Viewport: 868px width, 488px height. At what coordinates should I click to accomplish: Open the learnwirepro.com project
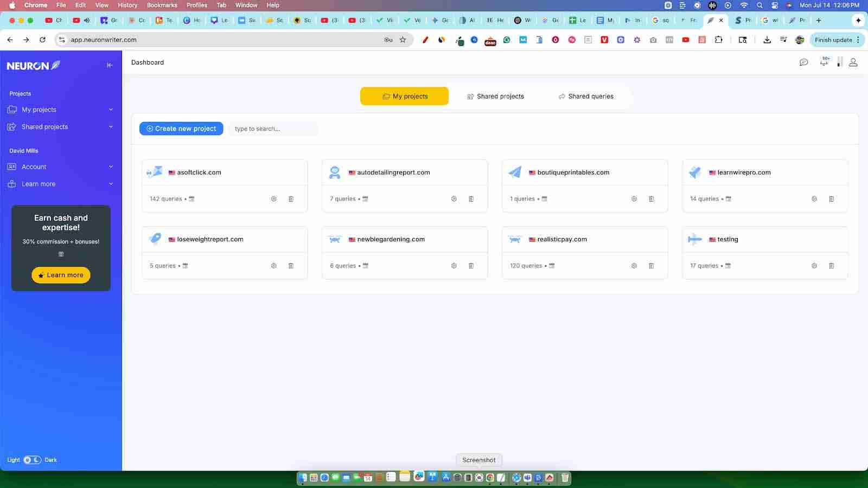tap(744, 172)
